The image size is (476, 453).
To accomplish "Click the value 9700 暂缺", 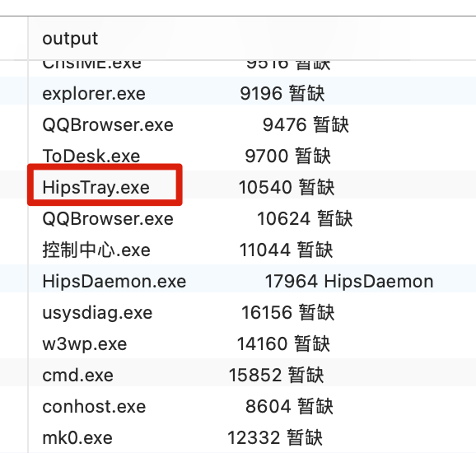I will pyautogui.click(x=287, y=156).
